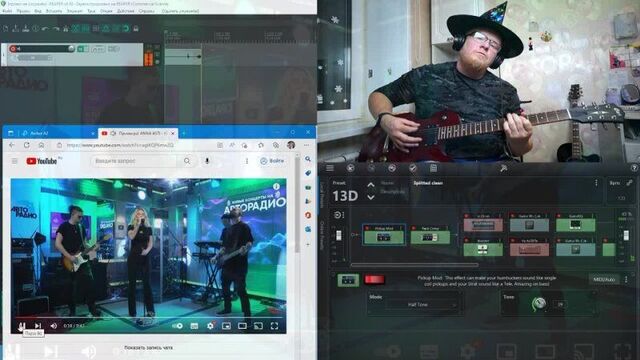Pause the YouTube video

coord(22,326)
